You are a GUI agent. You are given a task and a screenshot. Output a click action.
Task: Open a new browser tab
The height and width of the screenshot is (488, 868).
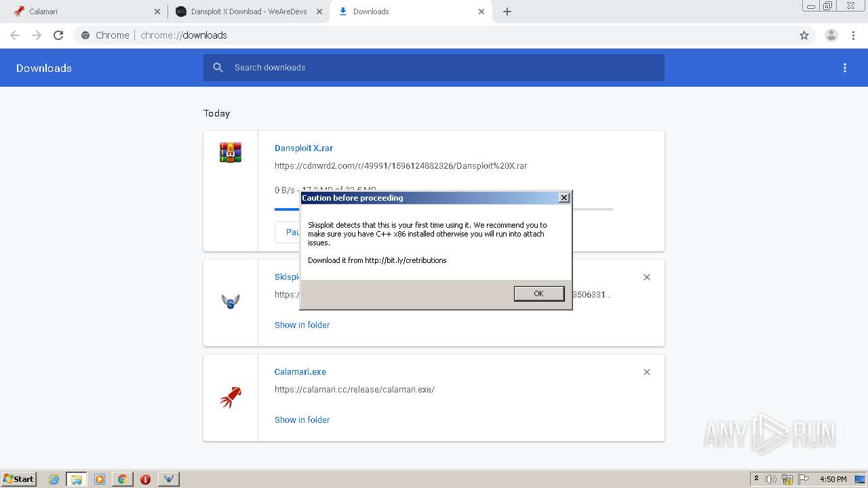507,12
